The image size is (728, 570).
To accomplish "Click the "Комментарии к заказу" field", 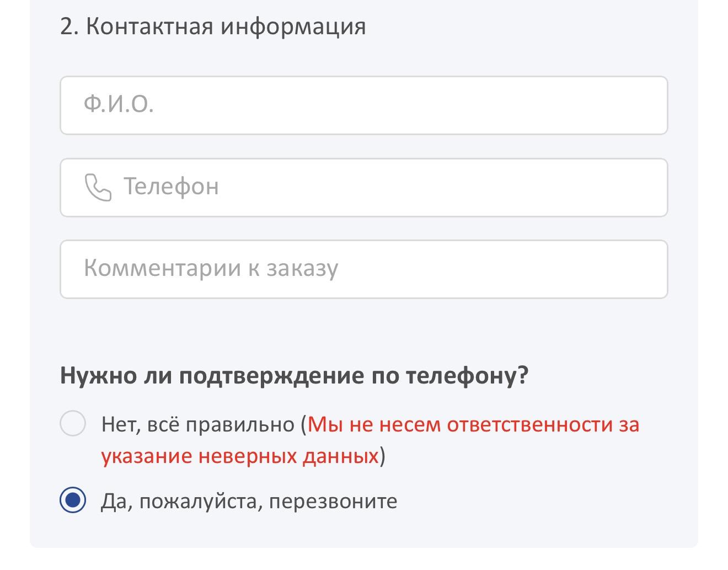I will (x=364, y=269).
